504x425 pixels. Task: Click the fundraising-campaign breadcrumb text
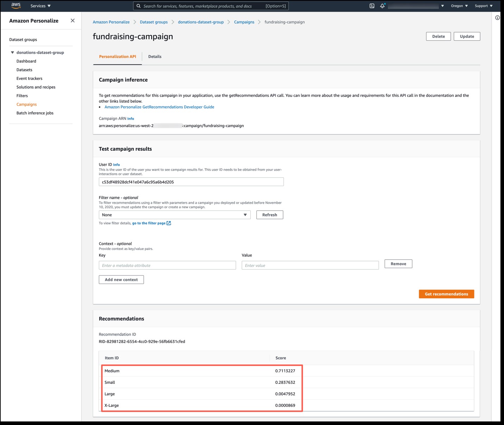285,22
